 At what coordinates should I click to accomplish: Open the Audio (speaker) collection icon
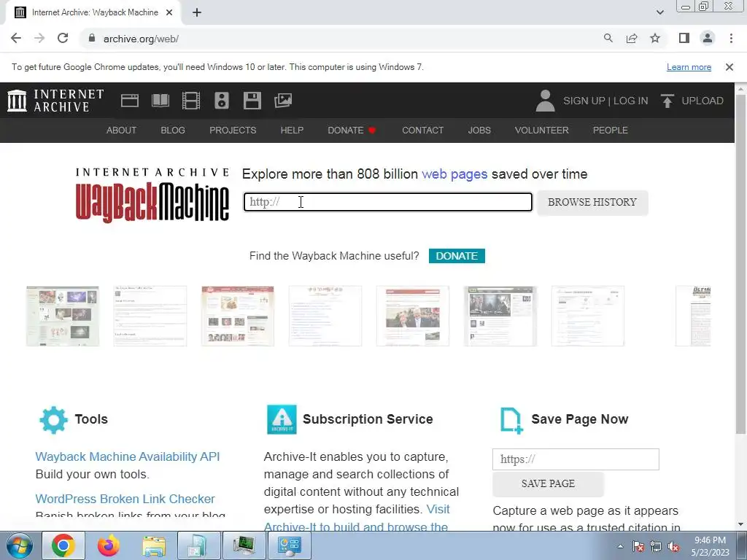(x=222, y=101)
